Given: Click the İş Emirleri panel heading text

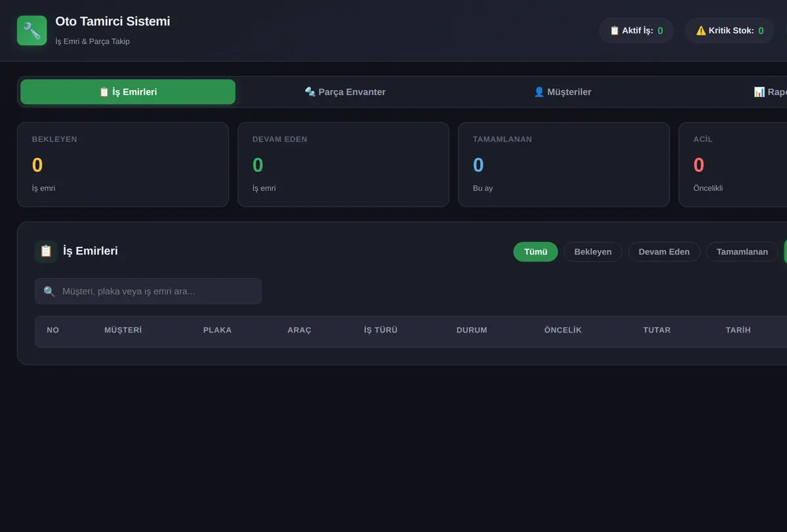Looking at the screenshot, I should [x=91, y=251].
